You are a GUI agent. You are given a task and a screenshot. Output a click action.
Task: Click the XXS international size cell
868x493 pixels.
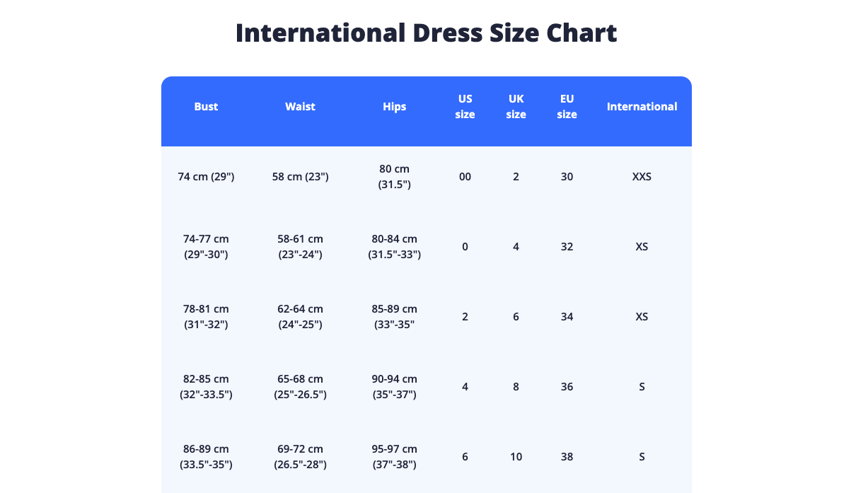click(x=642, y=177)
